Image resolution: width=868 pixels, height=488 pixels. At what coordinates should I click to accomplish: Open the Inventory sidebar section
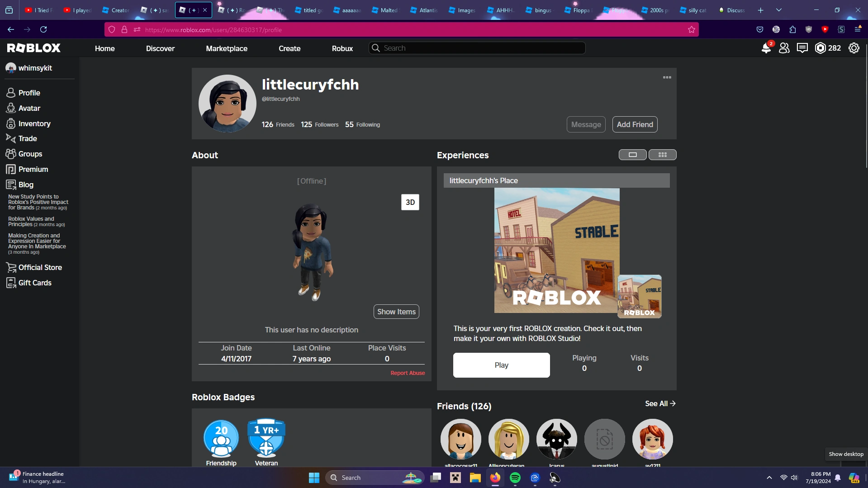(x=34, y=123)
